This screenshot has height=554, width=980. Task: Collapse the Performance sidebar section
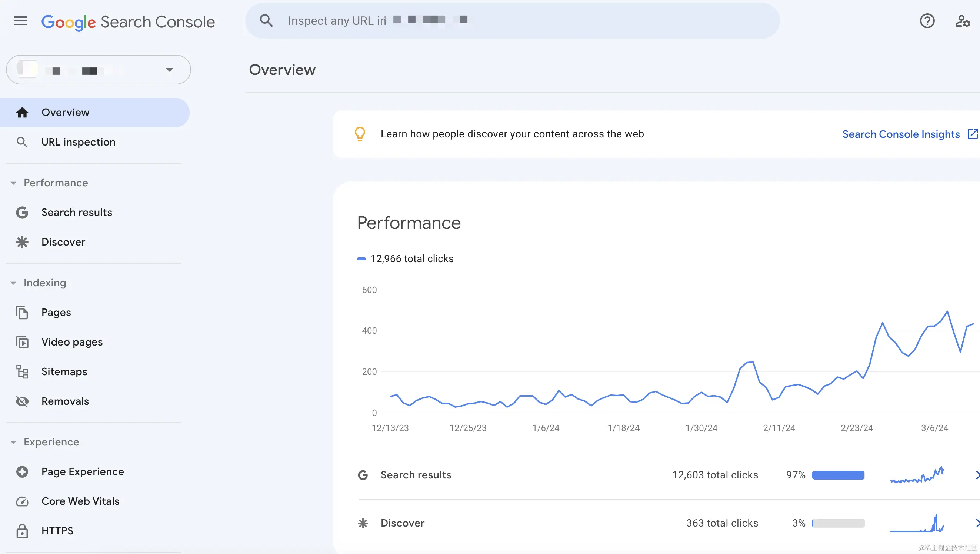pos(14,183)
